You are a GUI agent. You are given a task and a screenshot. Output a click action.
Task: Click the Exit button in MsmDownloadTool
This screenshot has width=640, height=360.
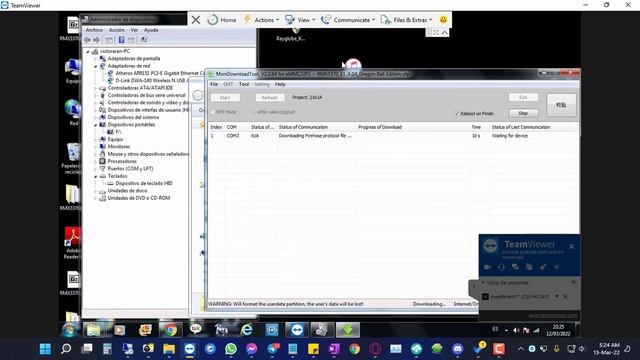[x=523, y=98]
